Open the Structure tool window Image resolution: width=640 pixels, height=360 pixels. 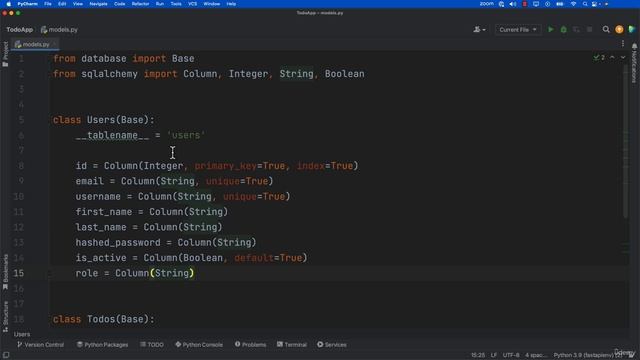pyautogui.click(x=5, y=316)
